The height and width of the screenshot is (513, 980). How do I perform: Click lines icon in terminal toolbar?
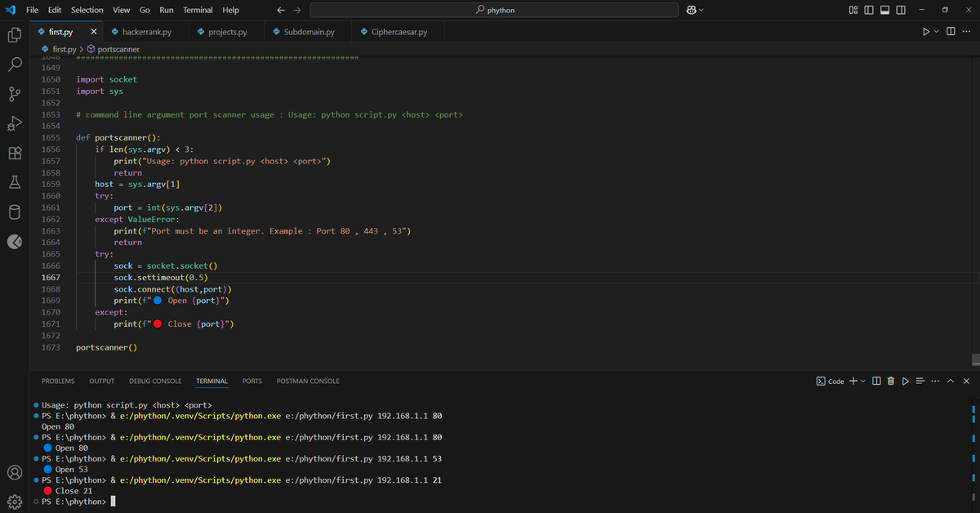(920, 381)
